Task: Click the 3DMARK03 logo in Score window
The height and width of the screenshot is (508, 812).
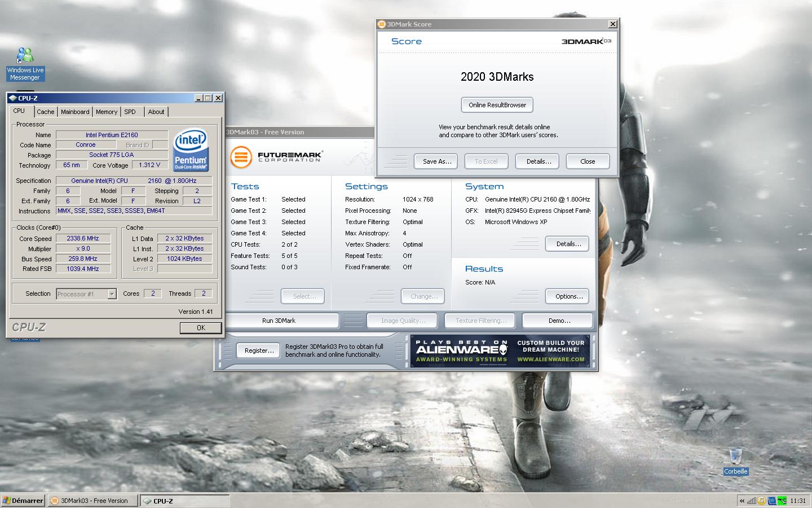Action: pyautogui.click(x=586, y=41)
